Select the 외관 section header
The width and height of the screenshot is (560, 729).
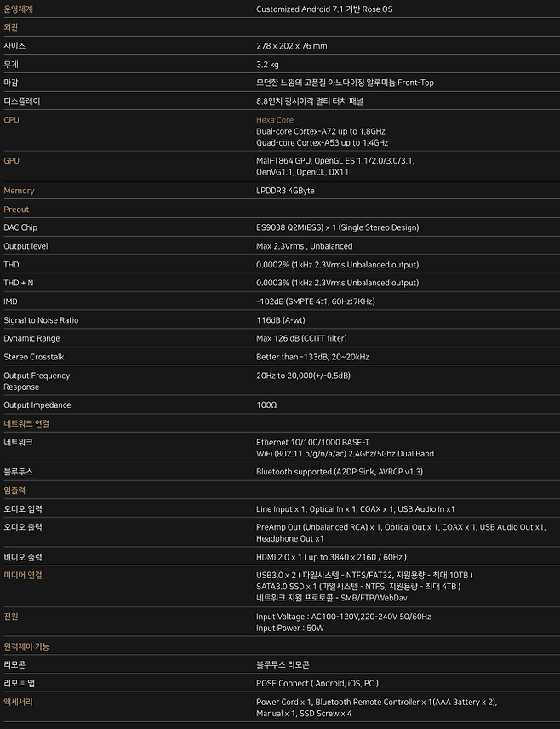tap(12, 27)
